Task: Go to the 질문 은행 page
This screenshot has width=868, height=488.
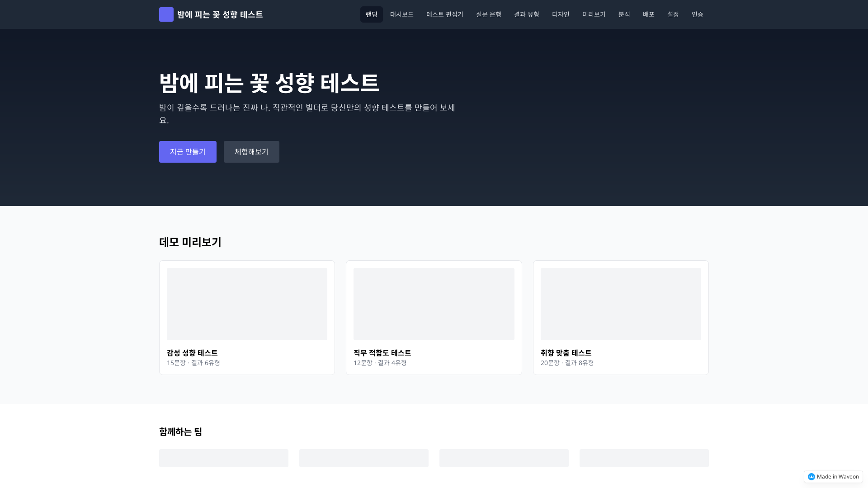Action: click(x=488, y=14)
